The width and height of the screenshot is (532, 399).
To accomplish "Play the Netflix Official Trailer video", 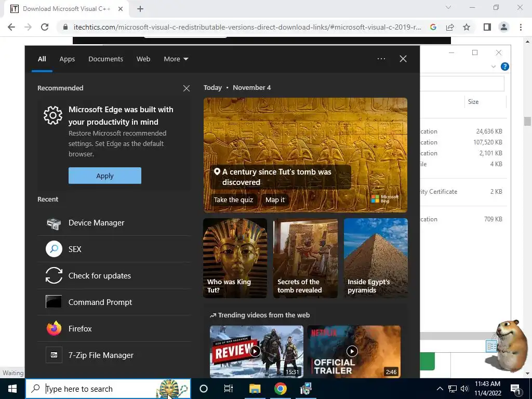I will pyautogui.click(x=354, y=352).
